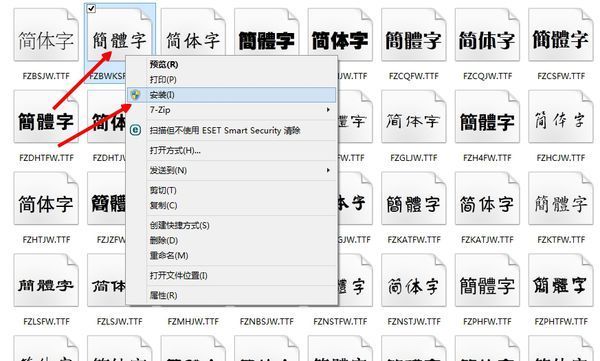600x361 pixels.
Task: Click the FZLSFW.TTF font file icon
Action: 46,280
